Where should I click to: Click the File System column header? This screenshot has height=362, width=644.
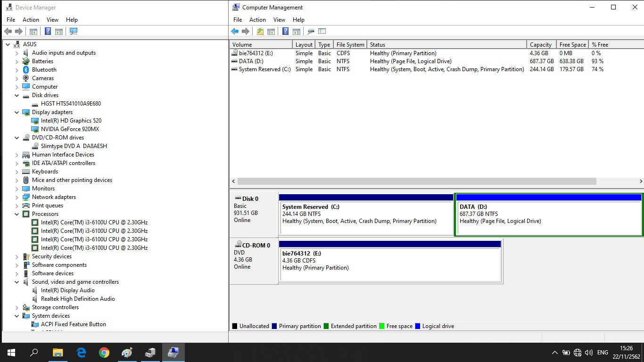pyautogui.click(x=350, y=45)
